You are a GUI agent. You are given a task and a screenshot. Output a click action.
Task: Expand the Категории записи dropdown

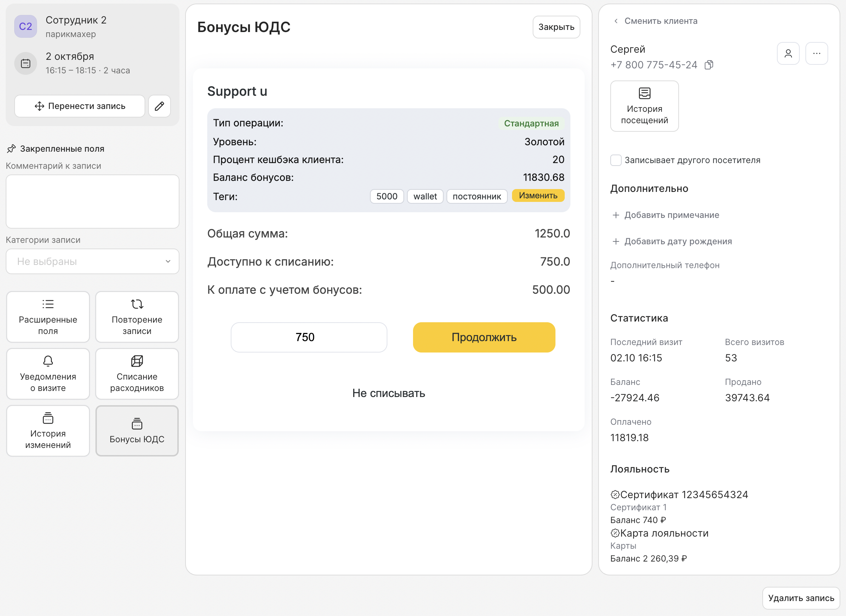[93, 261]
